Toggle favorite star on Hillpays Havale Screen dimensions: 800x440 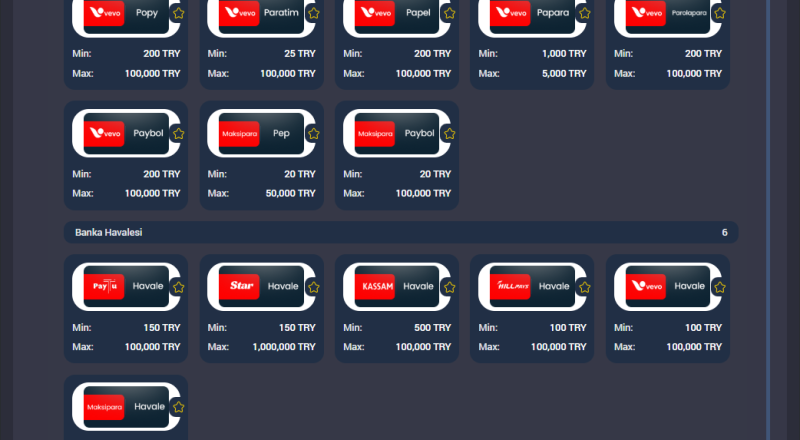click(585, 287)
